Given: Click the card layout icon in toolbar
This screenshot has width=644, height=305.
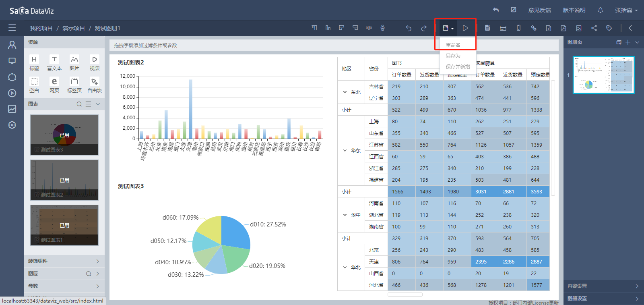Looking at the screenshot, I should tap(503, 28).
